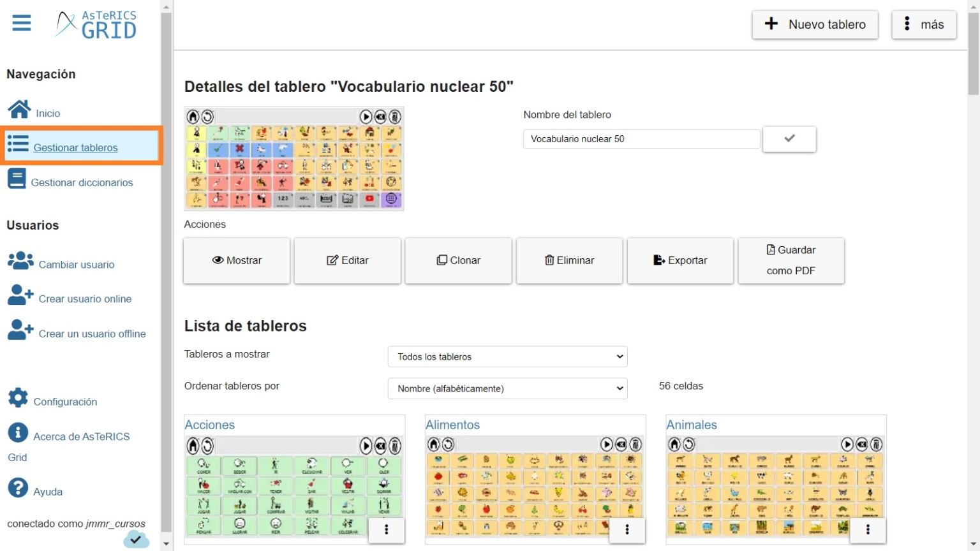Open the three-dot menu on the Animales board
The image size is (980, 551).
[x=867, y=530]
